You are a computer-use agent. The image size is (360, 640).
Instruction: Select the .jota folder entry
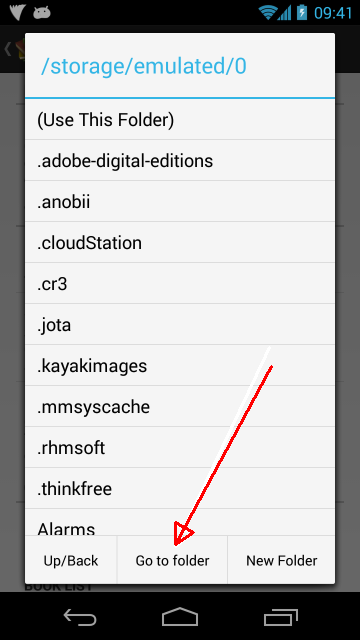click(x=180, y=324)
